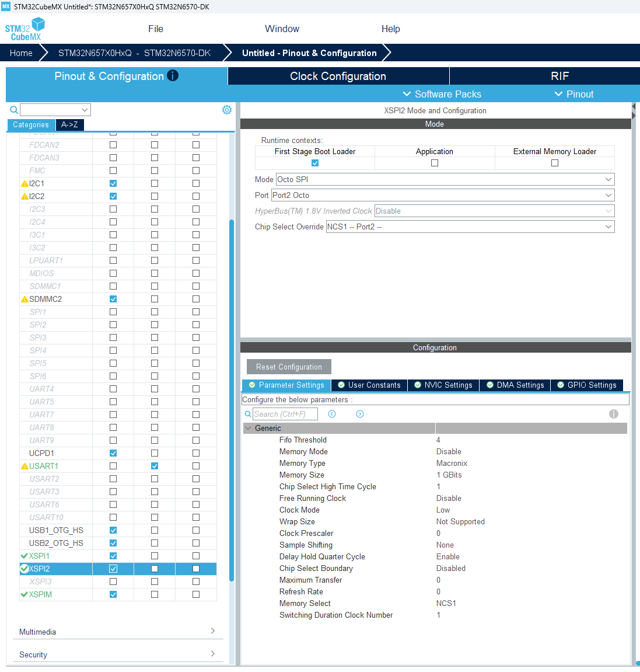The image size is (640, 672).
Task: Open the DMA Settings tab
Action: click(515, 385)
